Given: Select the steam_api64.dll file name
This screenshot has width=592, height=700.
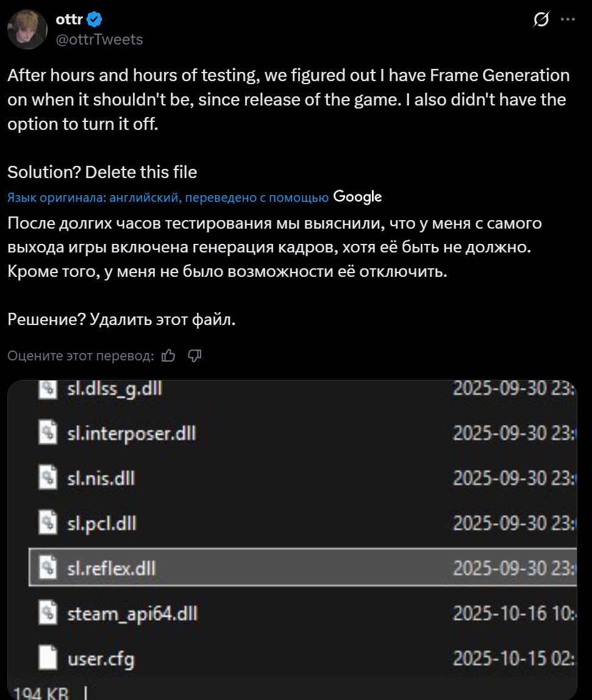Looking at the screenshot, I should click(x=132, y=613).
